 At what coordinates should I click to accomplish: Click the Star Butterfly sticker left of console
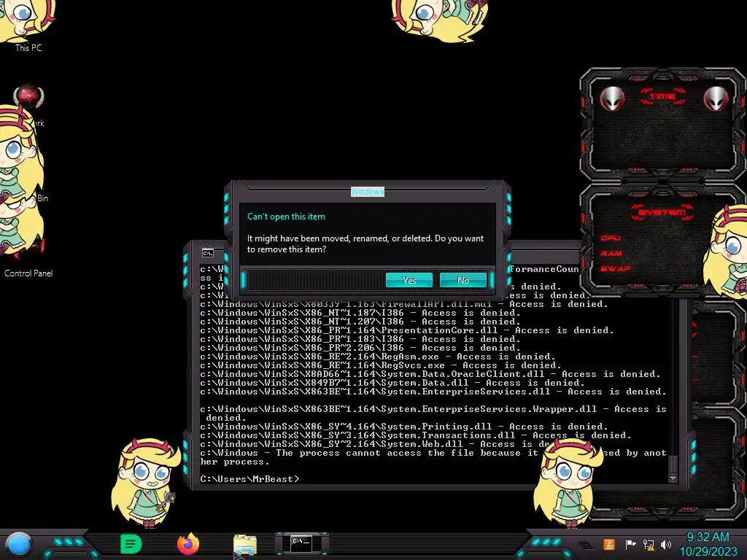[144, 483]
